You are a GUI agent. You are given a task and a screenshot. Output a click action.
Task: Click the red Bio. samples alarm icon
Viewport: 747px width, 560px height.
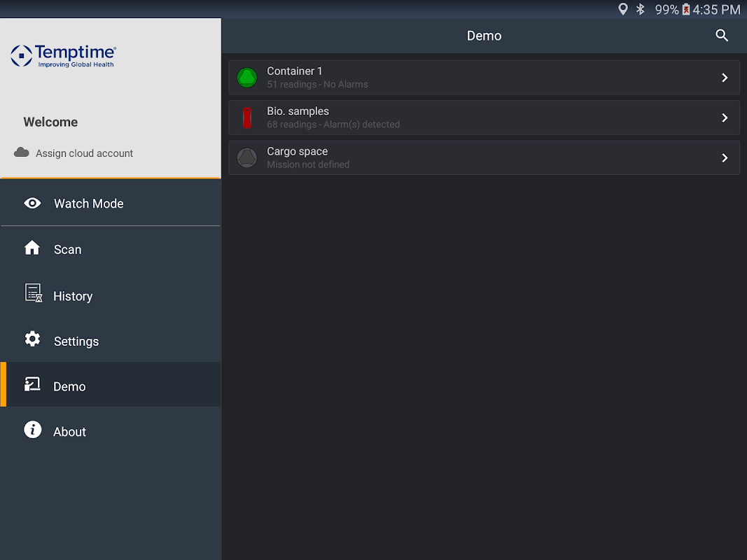[x=246, y=118]
